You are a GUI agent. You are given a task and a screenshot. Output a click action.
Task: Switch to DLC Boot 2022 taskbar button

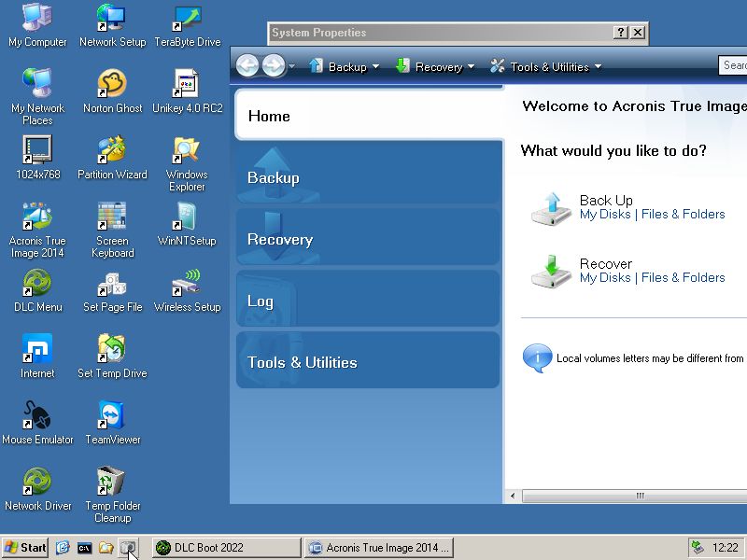(227, 548)
